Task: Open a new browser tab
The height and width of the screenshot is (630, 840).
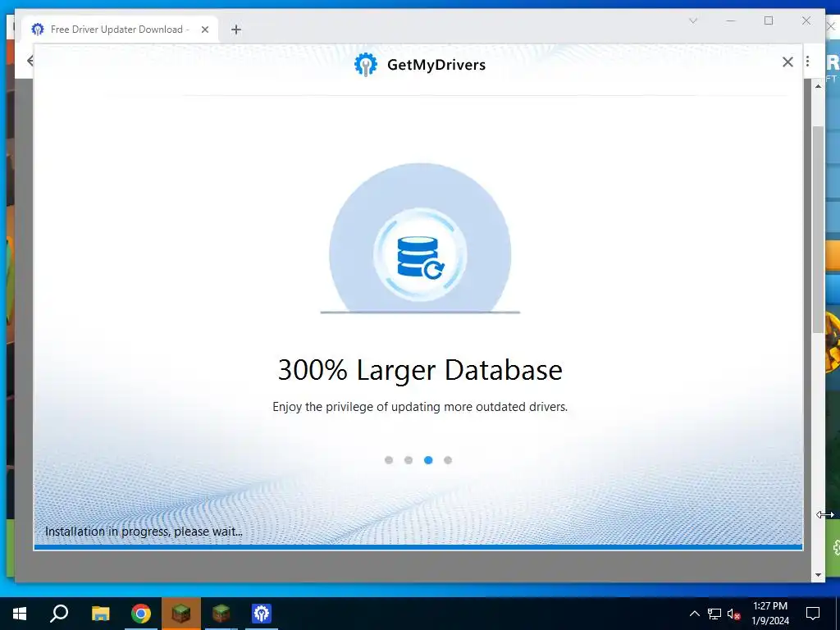Action: [236, 30]
